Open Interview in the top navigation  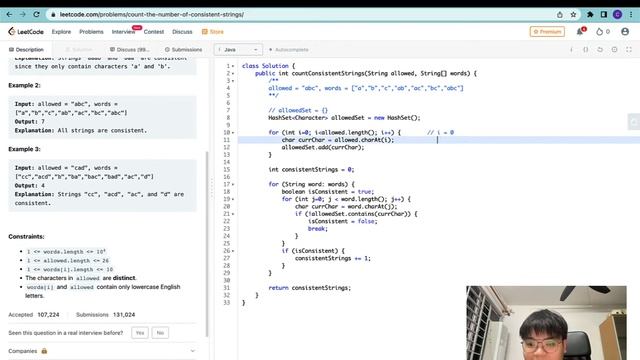pyautogui.click(x=123, y=31)
